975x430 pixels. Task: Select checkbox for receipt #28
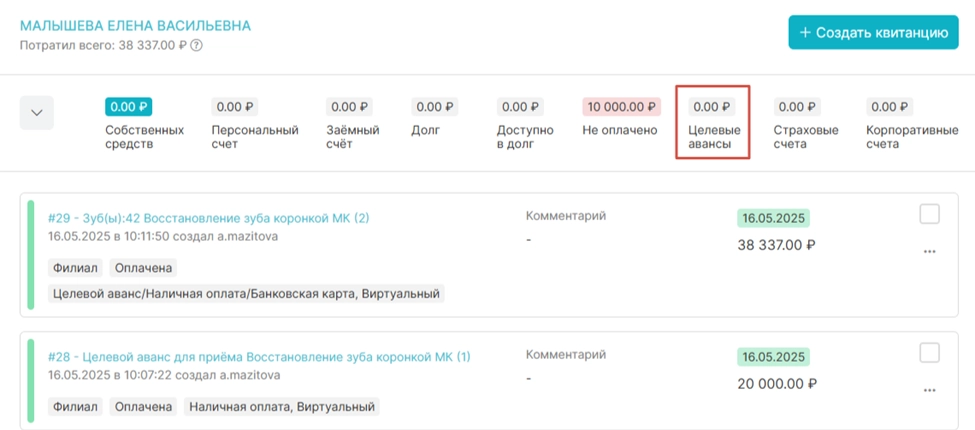929,353
